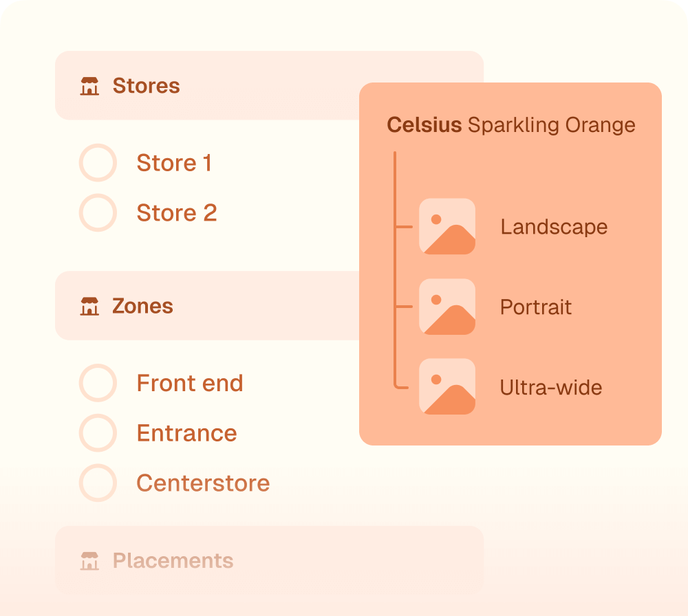
Task: Click the Portrait image icon
Action: coord(447,307)
